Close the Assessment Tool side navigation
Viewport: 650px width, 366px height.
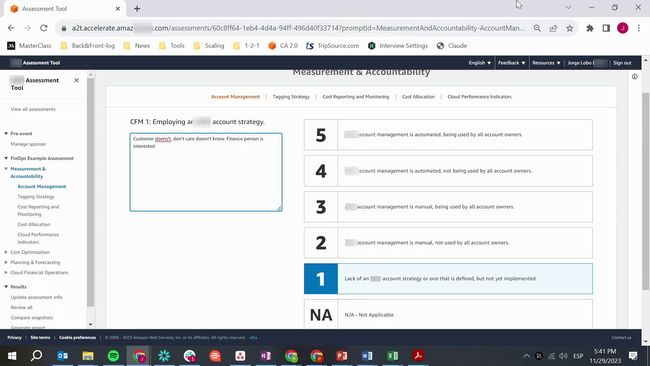click(x=76, y=80)
